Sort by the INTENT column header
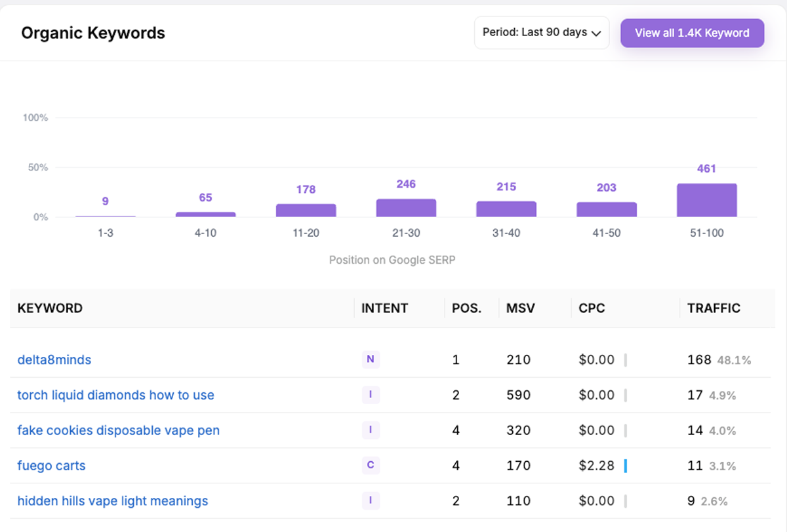 pyautogui.click(x=384, y=308)
